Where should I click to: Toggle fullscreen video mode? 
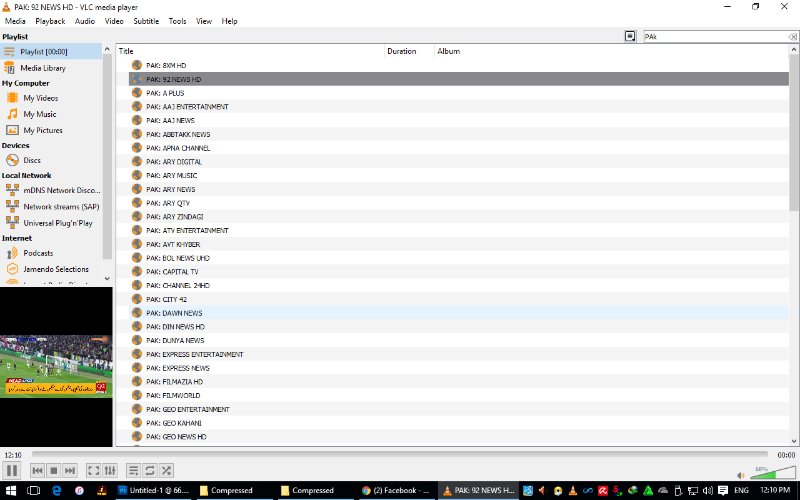coord(93,470)
